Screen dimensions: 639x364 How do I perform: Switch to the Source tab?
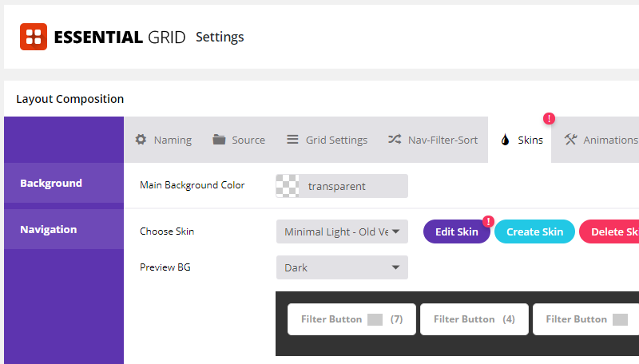coord(239,140)
